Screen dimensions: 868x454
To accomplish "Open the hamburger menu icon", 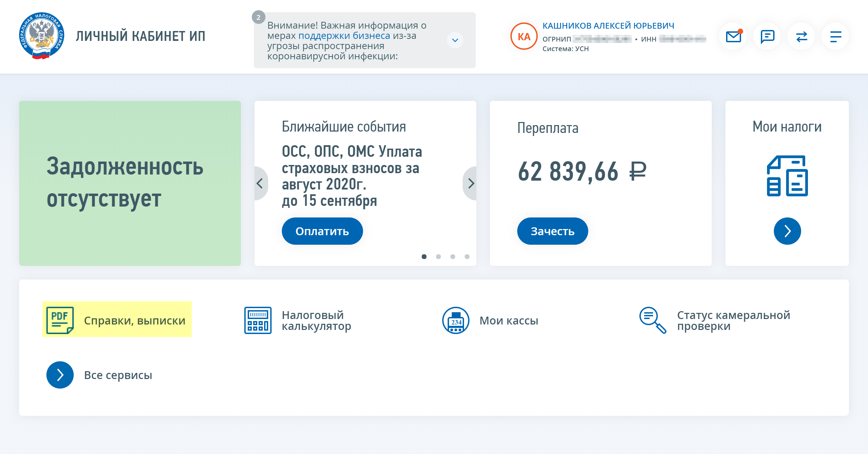I will 836,36.
